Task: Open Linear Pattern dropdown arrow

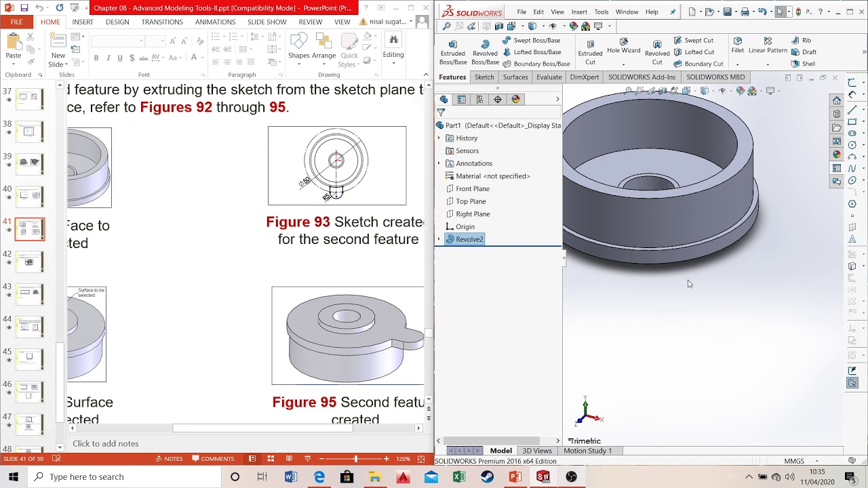Action: (x=768, y=65)
